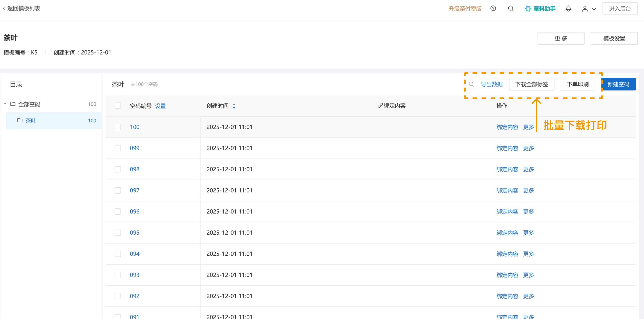Viewport: 644px width, 319px height.
Task: Open code number 097 link
Action: click(134, 190)
